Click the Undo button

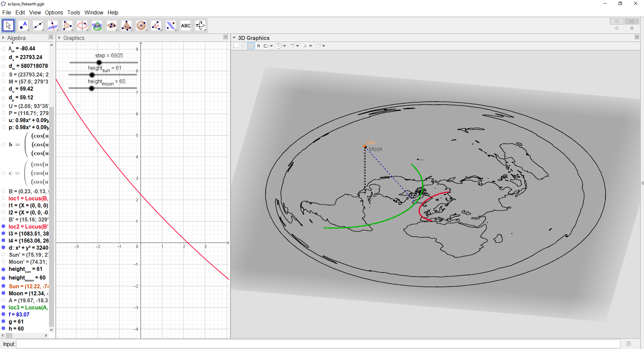(x=617, y=21)
